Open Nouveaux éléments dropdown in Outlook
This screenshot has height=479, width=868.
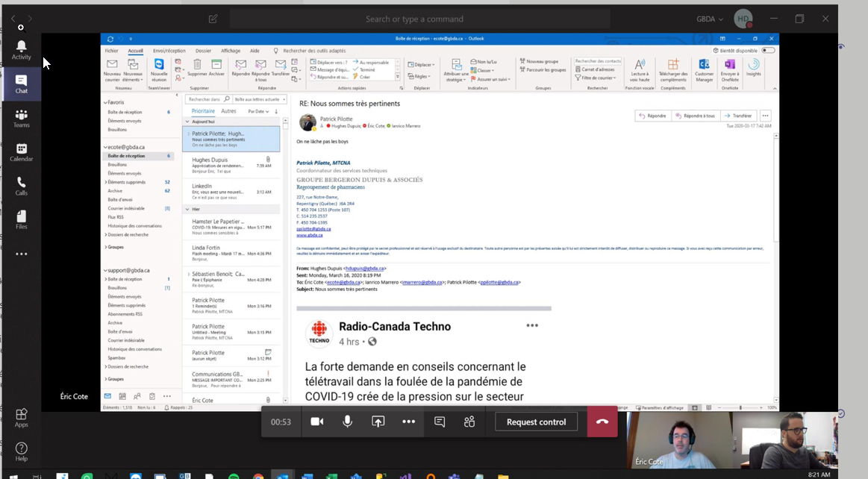[133, 71]
